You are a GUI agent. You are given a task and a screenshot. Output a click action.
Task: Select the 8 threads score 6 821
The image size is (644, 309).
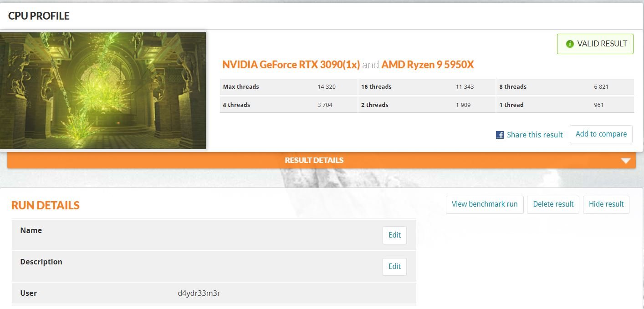[601, 87]
